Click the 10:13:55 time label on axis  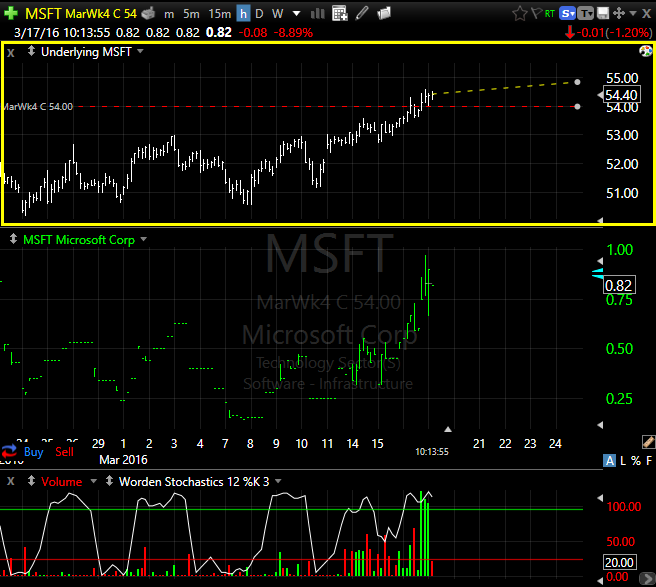pos(432,451)
